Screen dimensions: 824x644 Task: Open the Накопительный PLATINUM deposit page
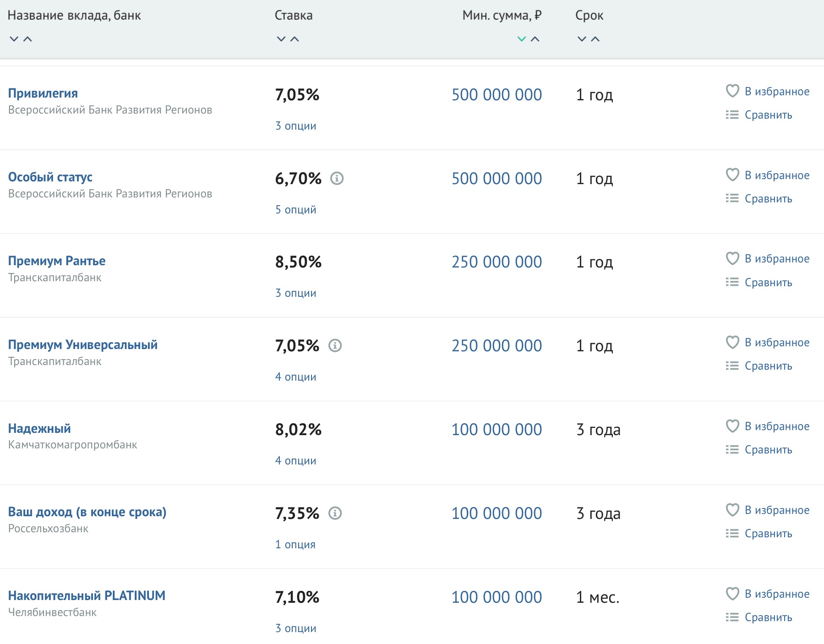click(87, 595)
